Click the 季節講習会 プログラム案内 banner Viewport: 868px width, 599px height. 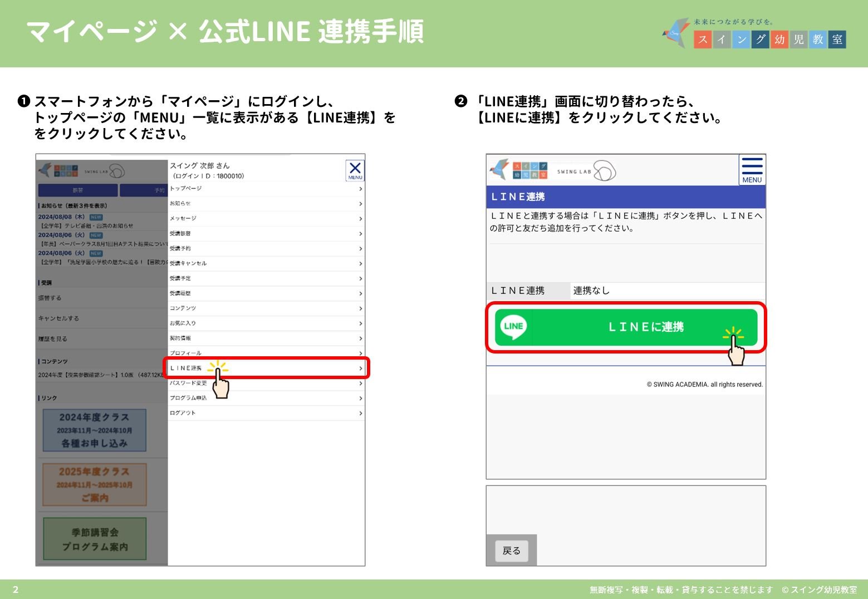[x=95, y=539]
